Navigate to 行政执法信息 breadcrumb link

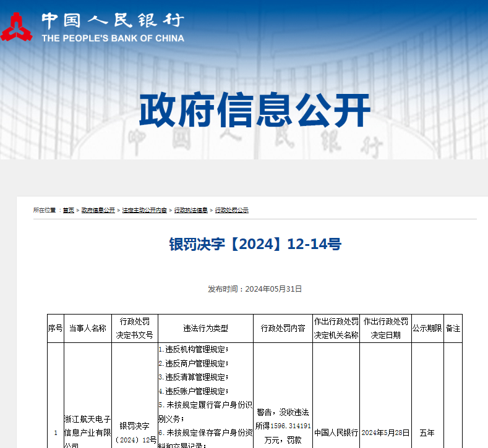191,210
